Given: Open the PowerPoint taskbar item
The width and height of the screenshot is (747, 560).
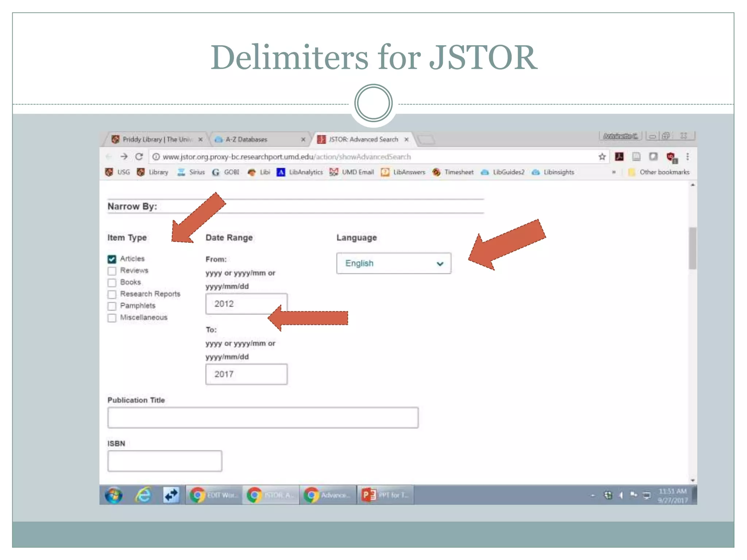Looking at the screenshot, I should pyautogui.click(x=385, y=495).
